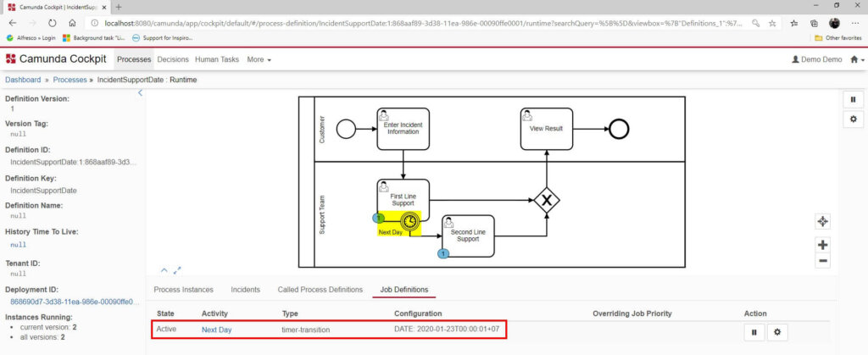Maximize diagram with expand arrows icon
Screen dimensions: 868x355
click(177, 270)
